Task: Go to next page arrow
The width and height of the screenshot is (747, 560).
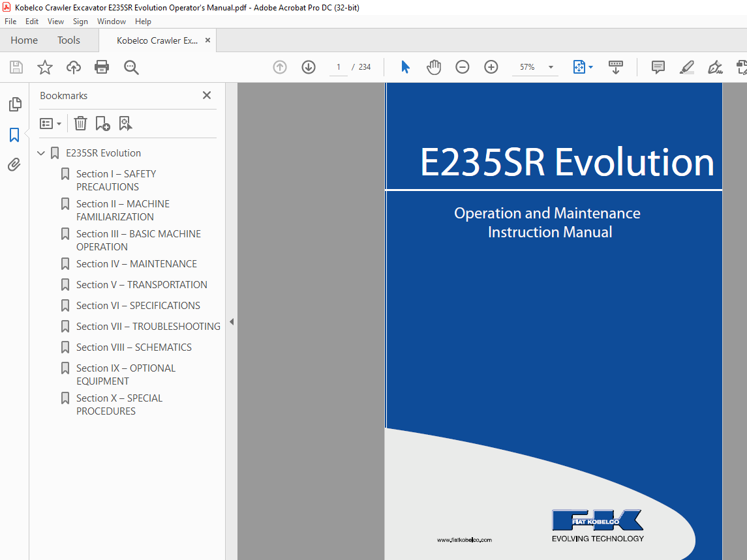Action: coord(309,67)
